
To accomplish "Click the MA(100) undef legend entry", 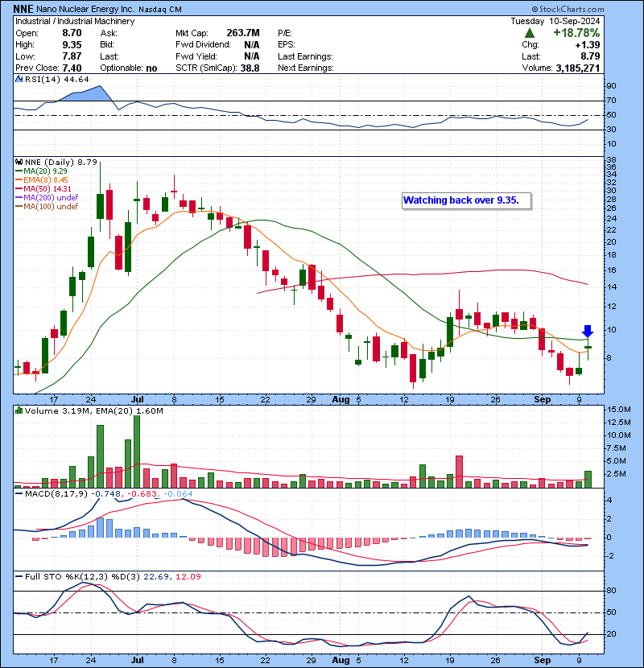I will tap(47, 207).
